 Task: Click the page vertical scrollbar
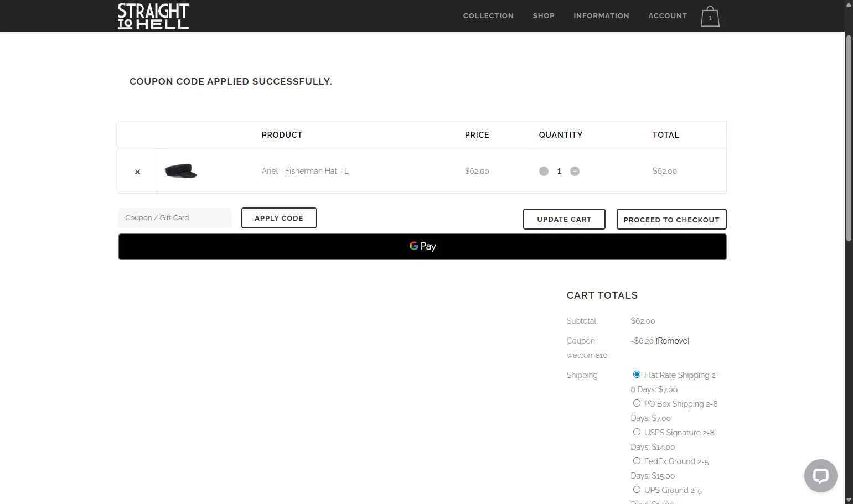pyautogui.click(x=849, y=138)
